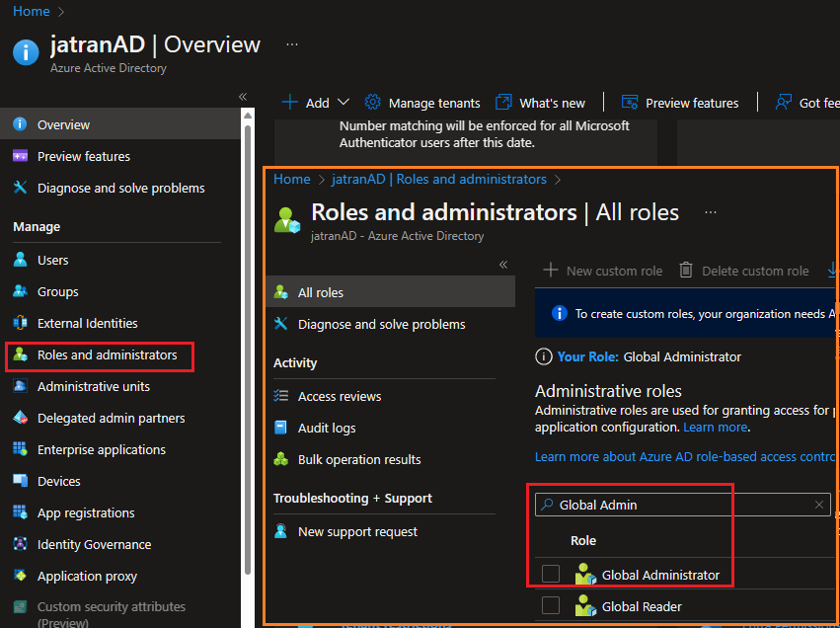Click the New support request icon
Image resolution: width=840 pixels, height=628 pixels.
(280, 531)
